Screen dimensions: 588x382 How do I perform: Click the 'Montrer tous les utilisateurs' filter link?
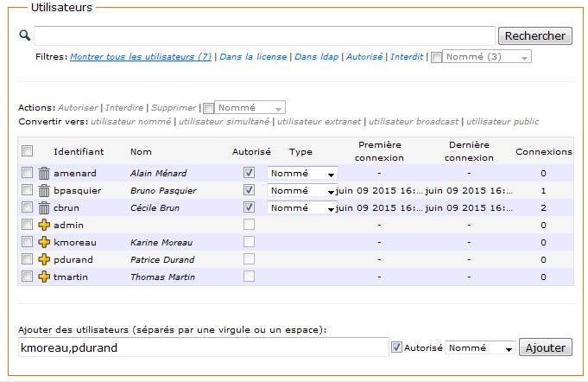click(141, 57)
